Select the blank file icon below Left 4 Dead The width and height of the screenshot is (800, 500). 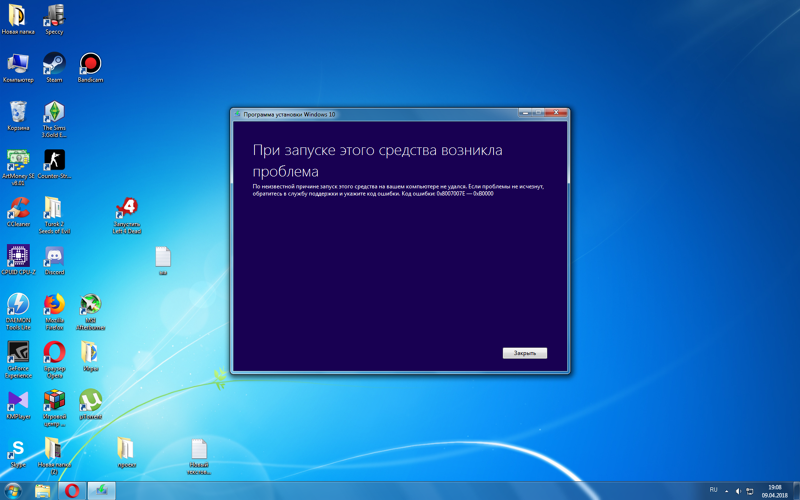(x=163, y=260)
